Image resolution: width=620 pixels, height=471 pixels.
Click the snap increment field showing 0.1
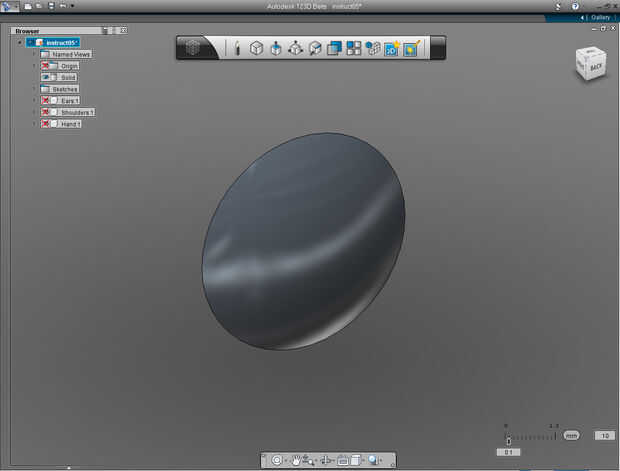click(x=508, y=452)
